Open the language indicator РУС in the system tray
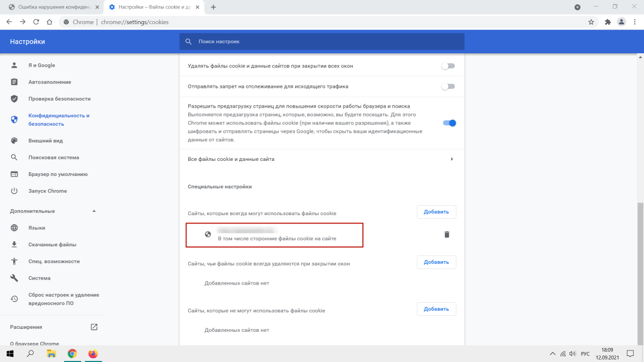 coord(585,353)
